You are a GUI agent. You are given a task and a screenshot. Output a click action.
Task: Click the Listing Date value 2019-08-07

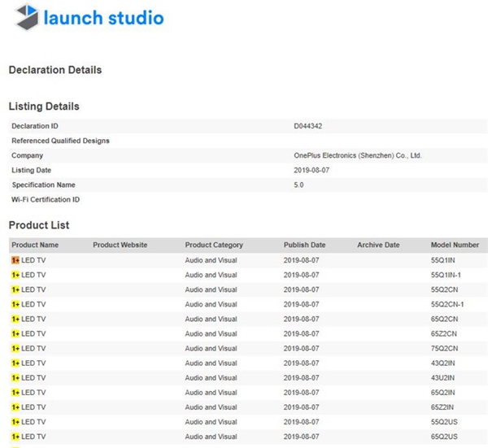(x=312, y=170)
